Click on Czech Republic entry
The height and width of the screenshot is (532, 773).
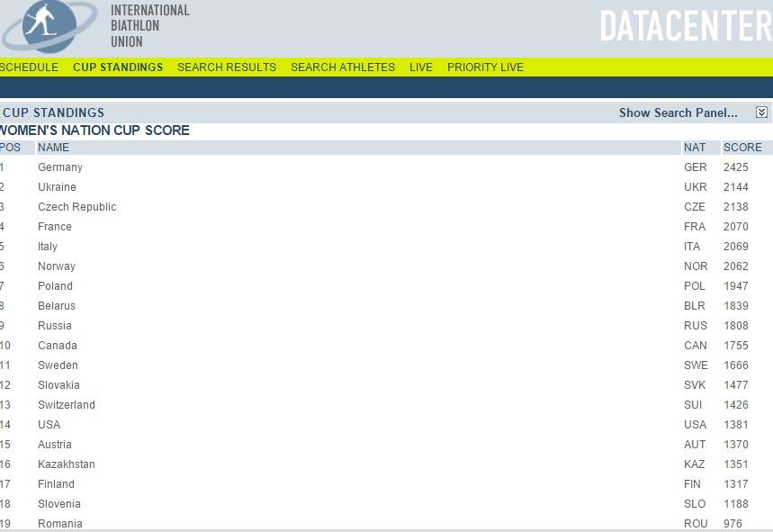pos(76,207)
